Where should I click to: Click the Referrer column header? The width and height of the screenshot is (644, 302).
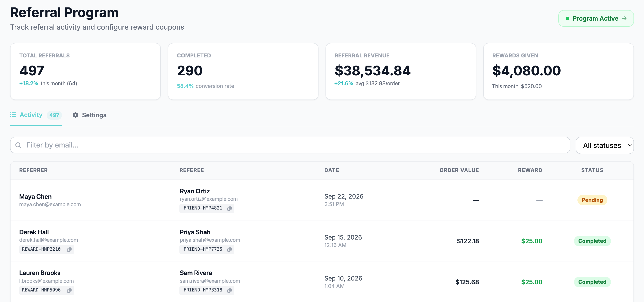33,170
